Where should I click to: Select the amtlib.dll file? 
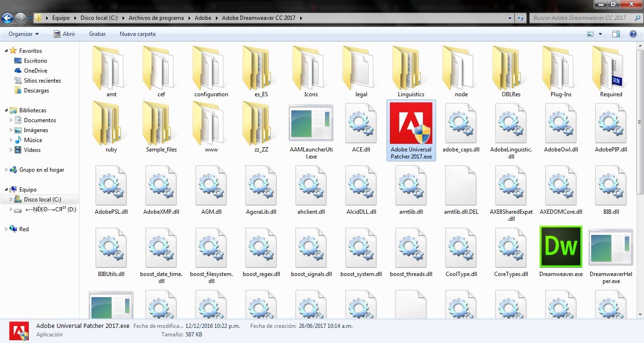[x=411, y=190]
